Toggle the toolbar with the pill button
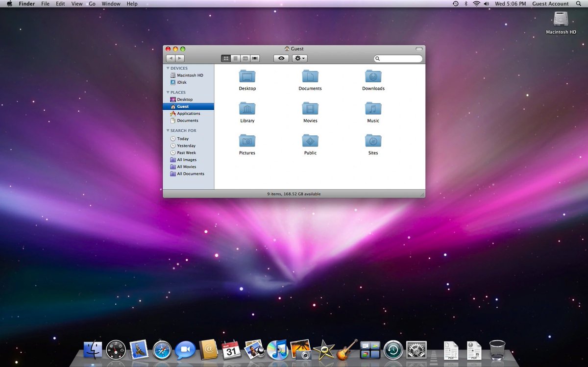 tap(419, 49)
